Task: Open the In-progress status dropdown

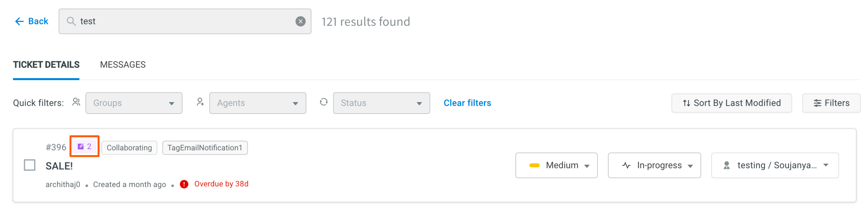Action: (x=654, y=165)
